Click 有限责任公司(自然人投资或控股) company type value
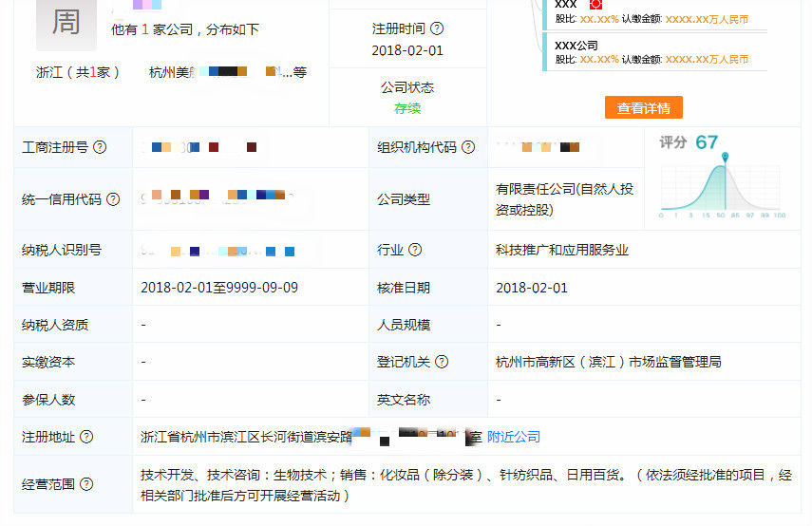The width and height of the screenshot is (812, 526). coord(564,199)
